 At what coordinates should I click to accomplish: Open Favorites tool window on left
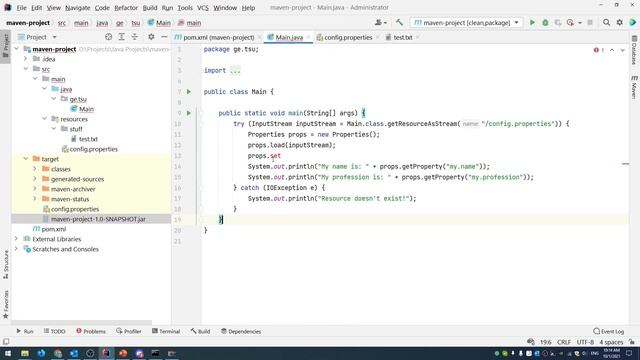(6, 304)
